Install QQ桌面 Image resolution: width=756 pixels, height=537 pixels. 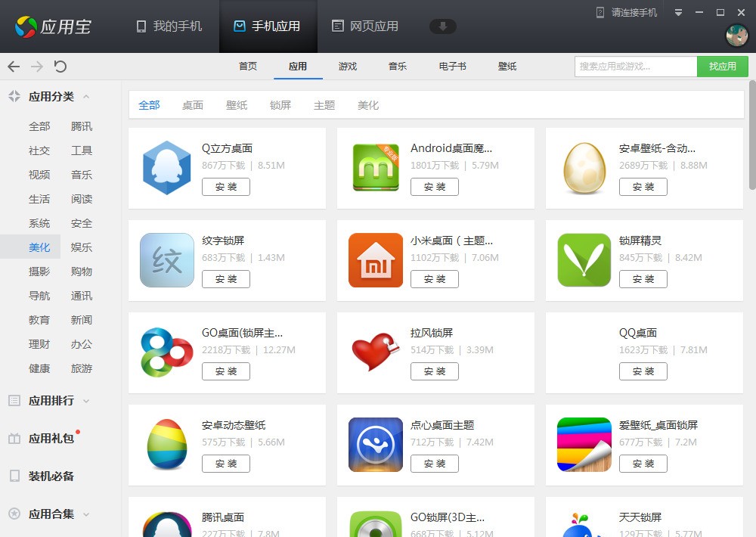[643, 371]
